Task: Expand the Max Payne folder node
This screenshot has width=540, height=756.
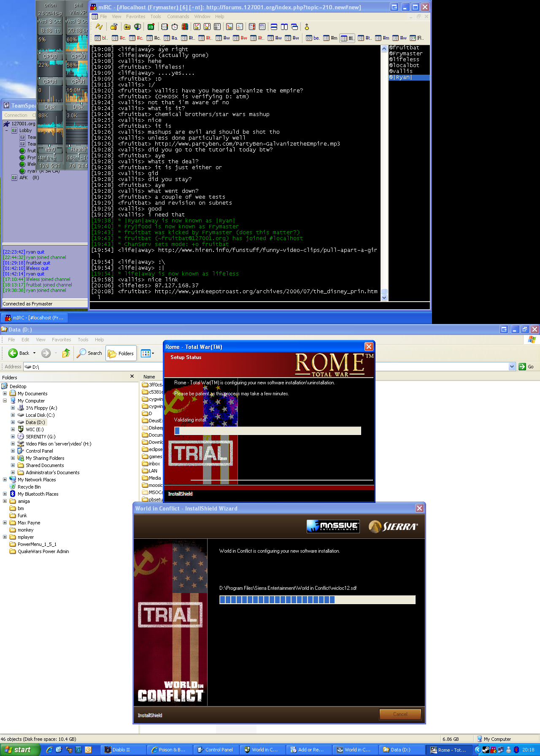Action: 5,523
